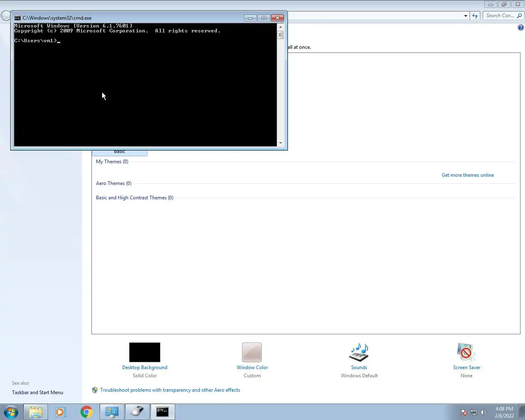Click the cmd window scroll down arrow
The image size is (525, 420).
point(281,143)
